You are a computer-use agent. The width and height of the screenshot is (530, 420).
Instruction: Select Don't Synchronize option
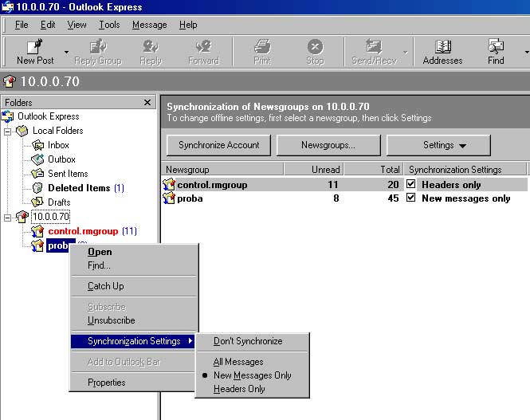pos(252,341)
